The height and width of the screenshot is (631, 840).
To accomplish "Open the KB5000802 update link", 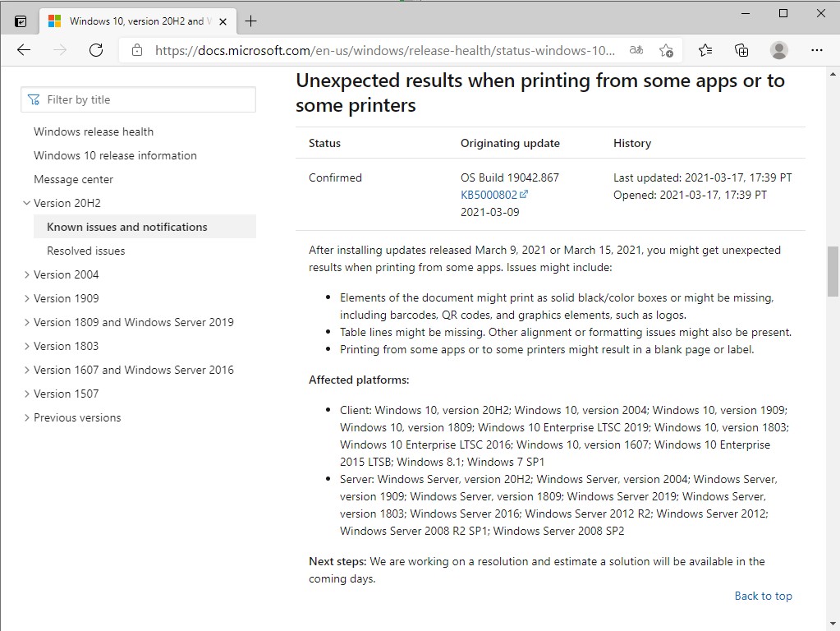I will [x=489, y=195].
